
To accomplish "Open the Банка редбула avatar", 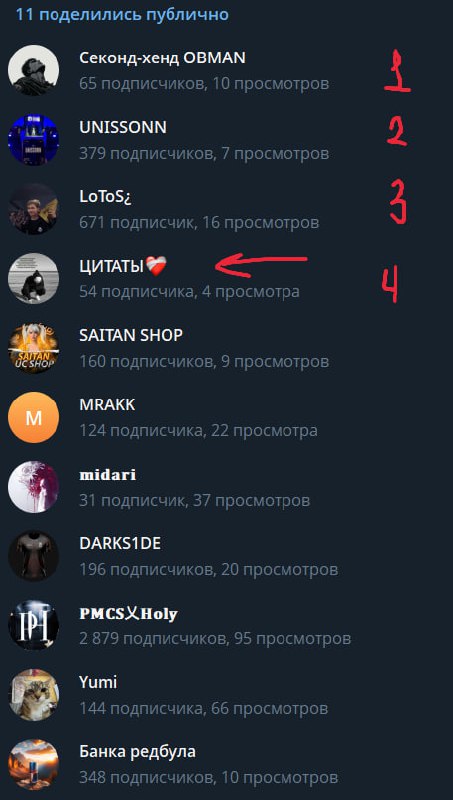I will (x=33, y=764).
